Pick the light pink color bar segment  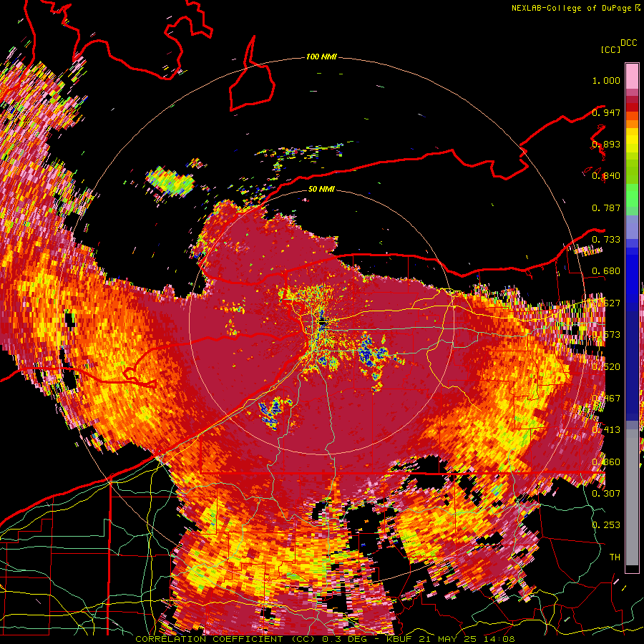coord(632,77)
